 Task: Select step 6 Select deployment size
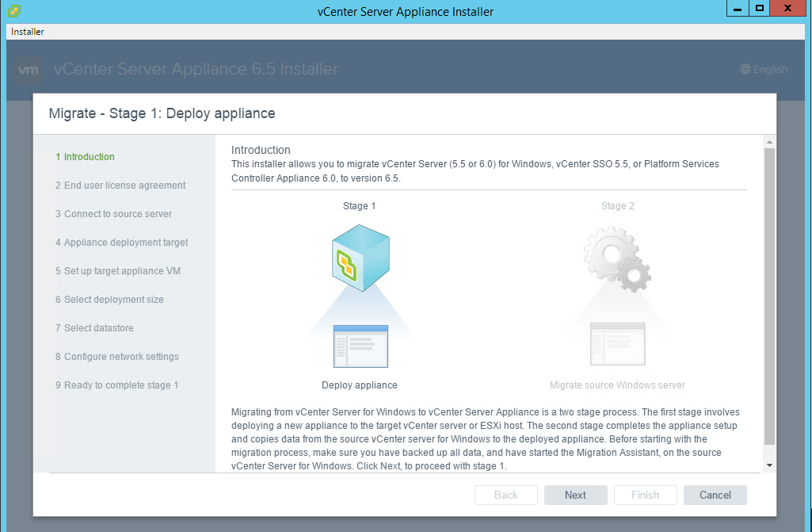pos(109,299)
